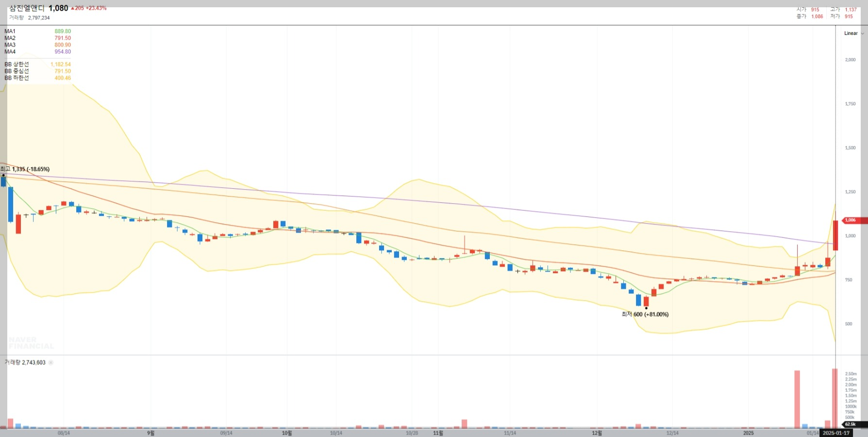The width and height of the screenshot is (868, 437).
Task: Click the 750 price axis label
Action: (848, 280)
